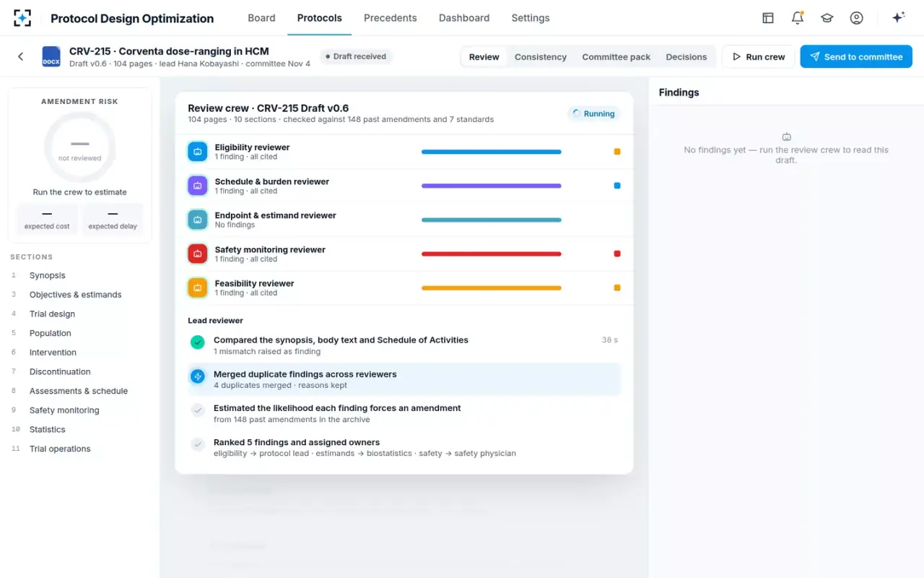924x578 pixels.
Task: Click the Safety monitoring reviewer red progress bar
Action: pyautogui.click(x=492, y=254)
